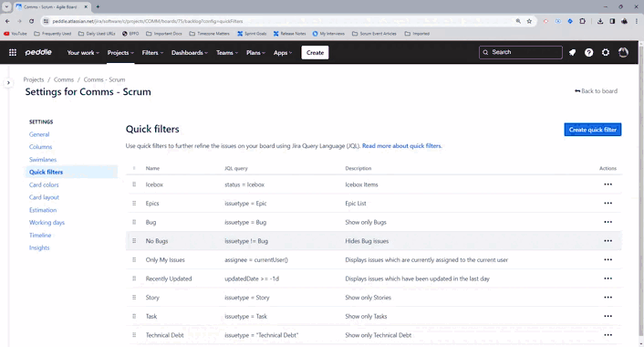The image size is (644, 347).
Task: Open the help question mark icon
Action: pyautogui.click(x=588, y=53)
